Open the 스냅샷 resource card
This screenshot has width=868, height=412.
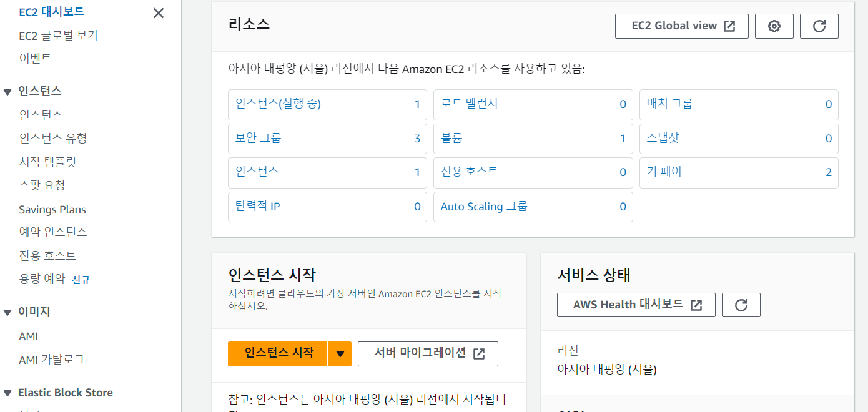point(739,139)
